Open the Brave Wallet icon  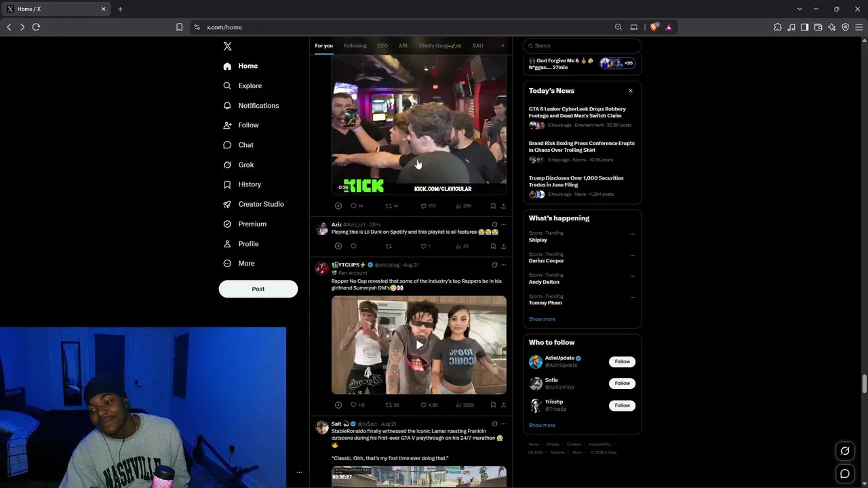[818, 27]
